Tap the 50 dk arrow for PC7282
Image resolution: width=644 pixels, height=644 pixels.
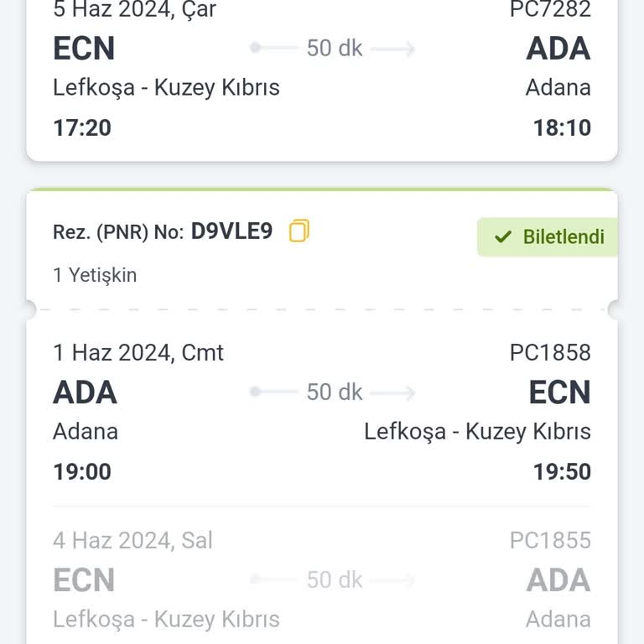pos(334,48)
